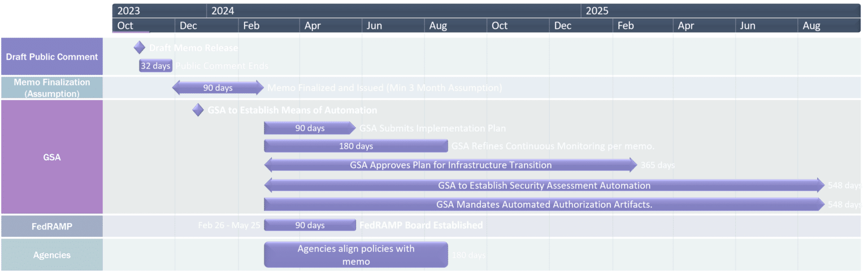Select the GSA swimlane label
The width and height of the screenshot is (868, 274).
point(52,158)
